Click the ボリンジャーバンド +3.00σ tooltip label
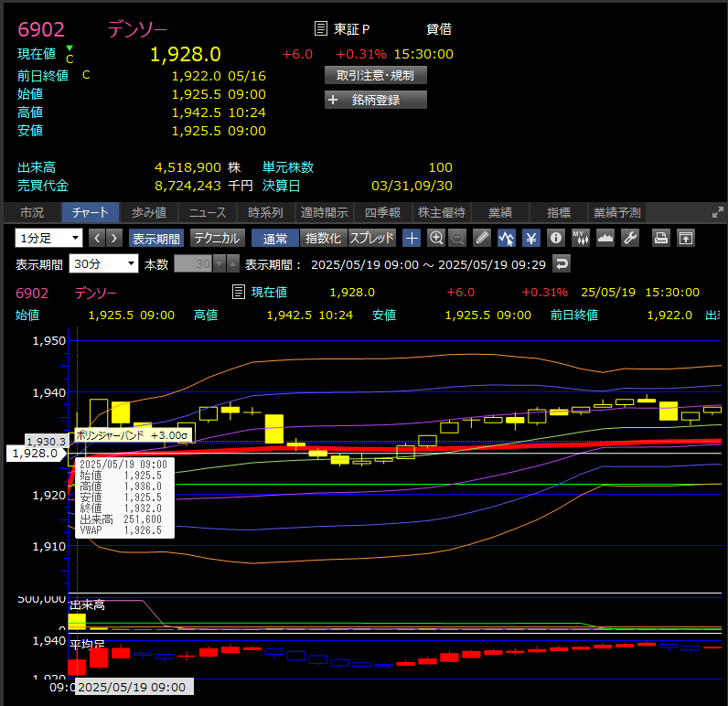 click(132, 435)
